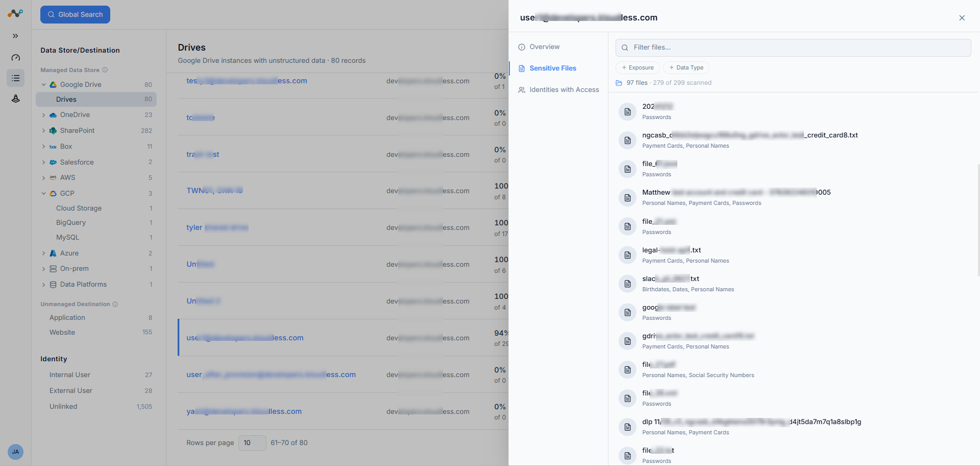Click the Salesforce icon
Viewport: 980px width, 466px height.
tap(53, 162)
